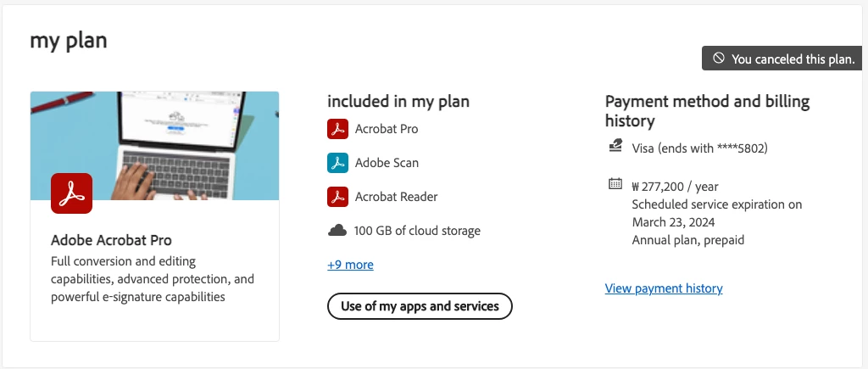Click the "Visa (ends with ****5802)" text

(699, 148)
